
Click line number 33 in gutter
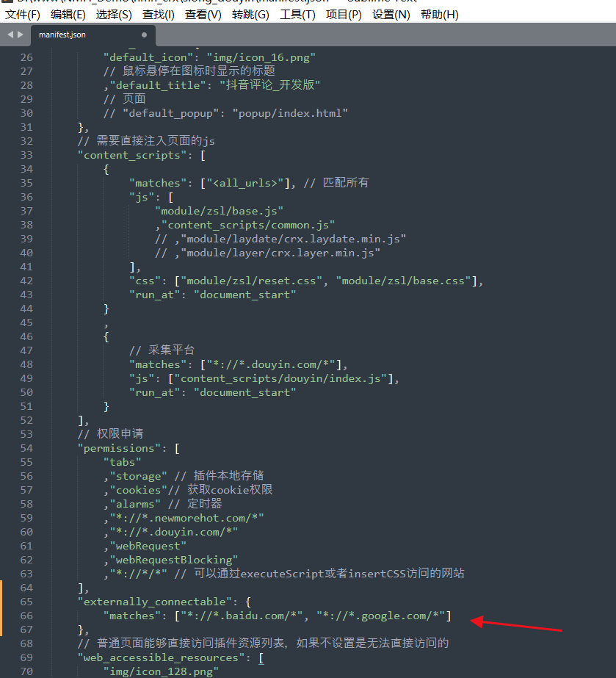pyautogui.click(x=26, y=155)
